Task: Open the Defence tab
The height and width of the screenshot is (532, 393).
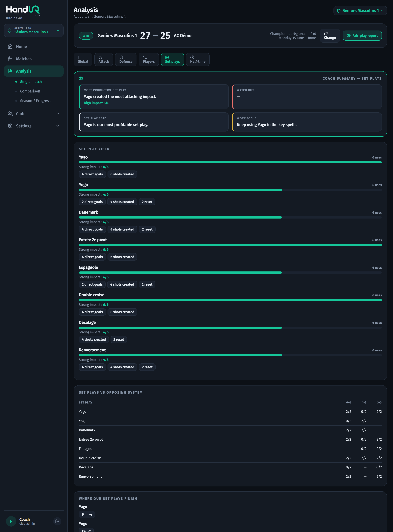Action: tap(126, 59)
